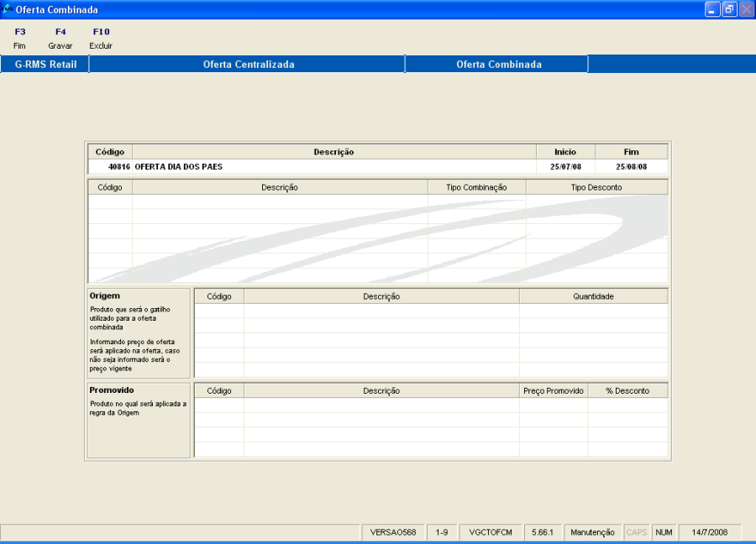Click the F10 Excluir delete button
The height and width of the screenshot is (544, 756).
(101, 39)
